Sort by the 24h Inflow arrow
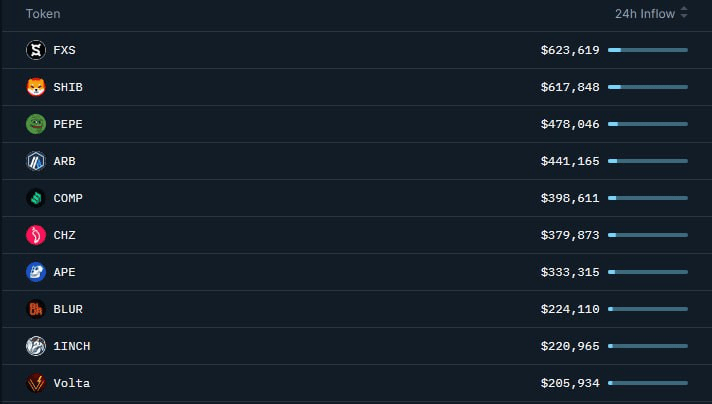This screenshot has height=404, width=712. [x=684, y=14]
